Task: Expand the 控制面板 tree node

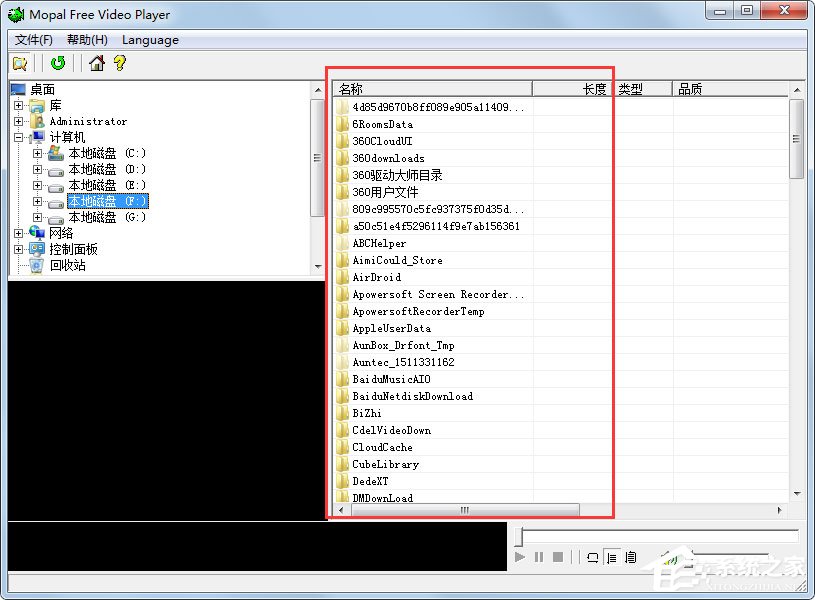Action: click(19, 249)
